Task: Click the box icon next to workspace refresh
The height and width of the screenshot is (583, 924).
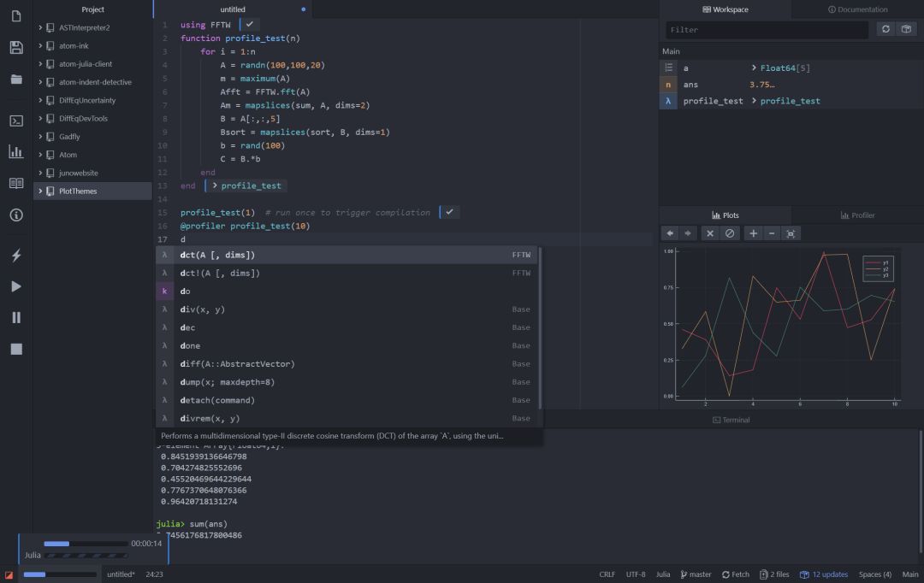Action: click(x=906, y=29)
